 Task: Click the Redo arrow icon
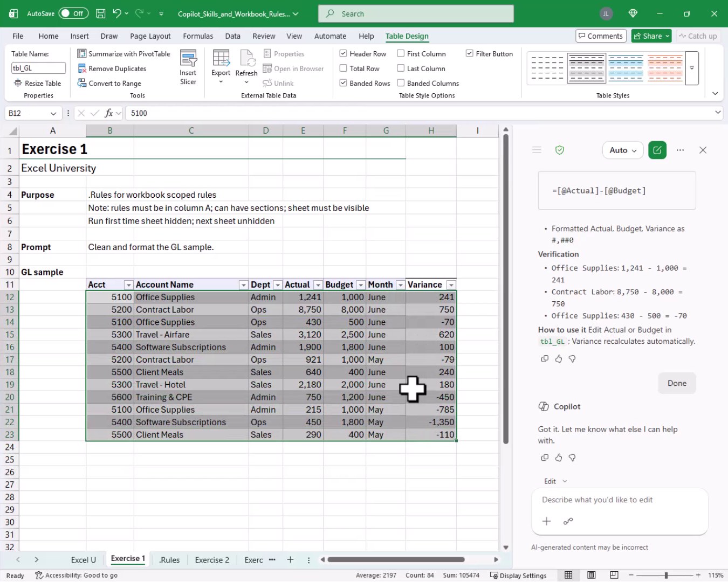[x=139, y=13]
